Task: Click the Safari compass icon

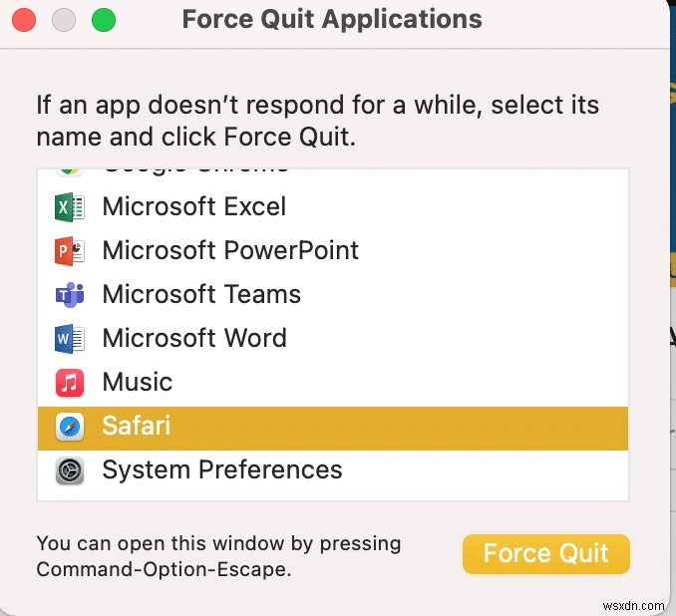Action: coord(70,427)
